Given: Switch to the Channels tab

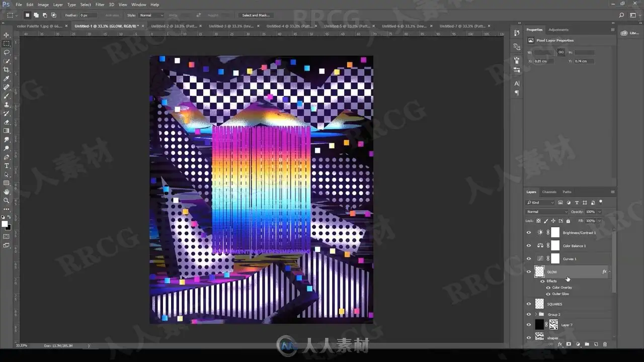Looking at the screenshot, I should point(549,192).
